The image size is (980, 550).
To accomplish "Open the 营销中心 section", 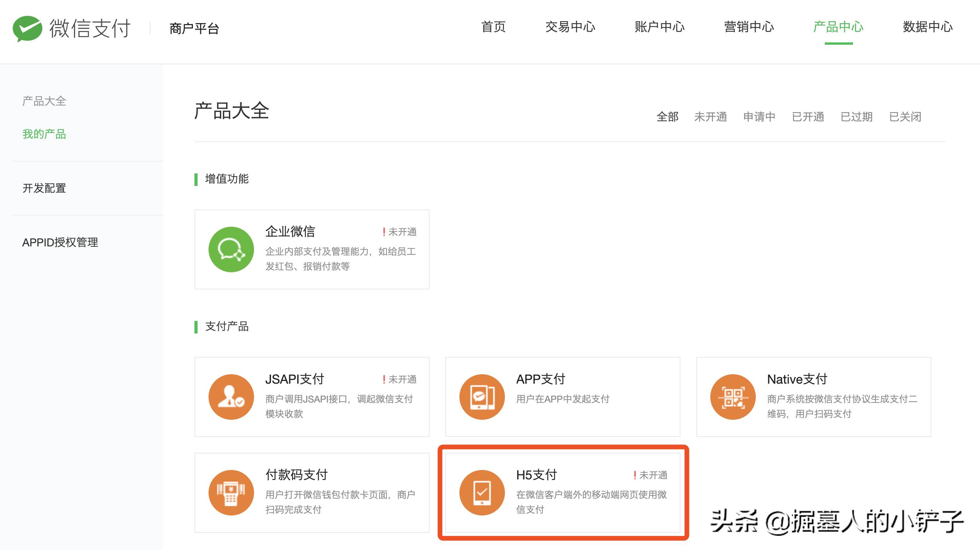I will (x=749, y=27).
